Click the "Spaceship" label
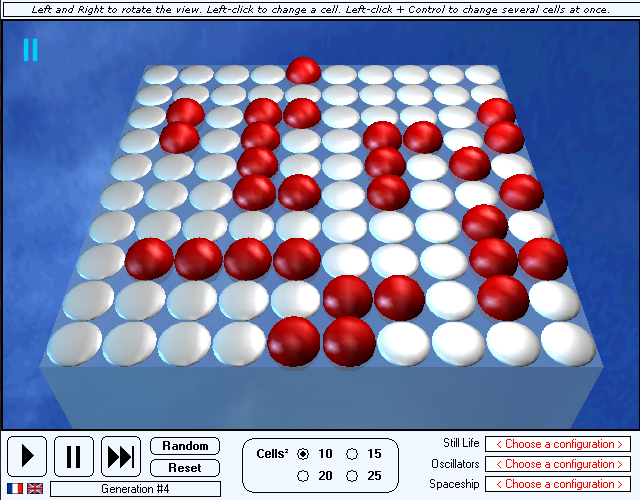The image size is (640, 500). [x=454, y=484]
